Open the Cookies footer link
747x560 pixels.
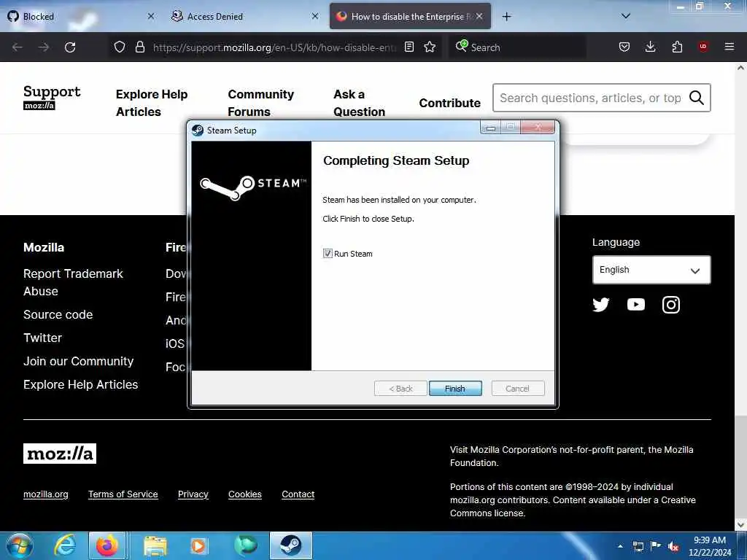coord(245,494)
